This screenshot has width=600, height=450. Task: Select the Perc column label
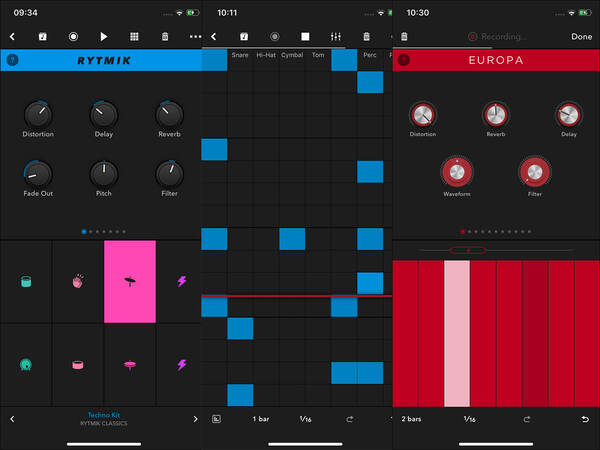tap(370, 55)
